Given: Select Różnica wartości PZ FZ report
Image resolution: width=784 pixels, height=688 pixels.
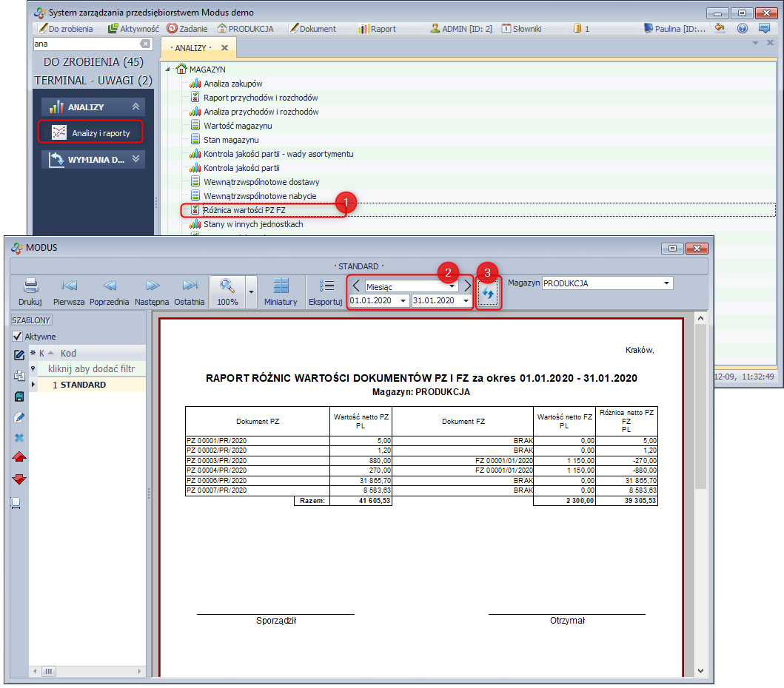Looking at the screenshot, I should click(x=244, y=210).
